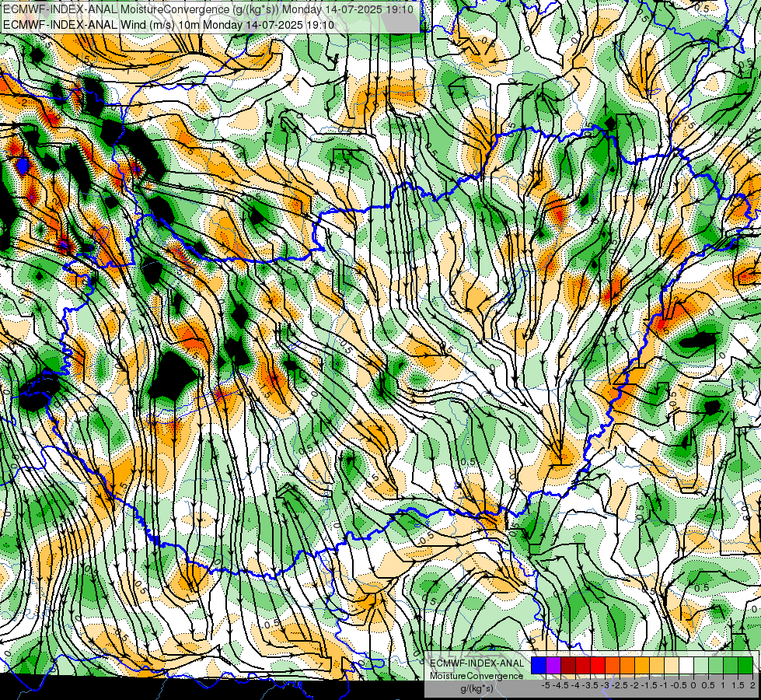Click the legend label MoistureConvergence
Image resolution: width=761 pixels, height=700 pixels.
click(476, 676)
